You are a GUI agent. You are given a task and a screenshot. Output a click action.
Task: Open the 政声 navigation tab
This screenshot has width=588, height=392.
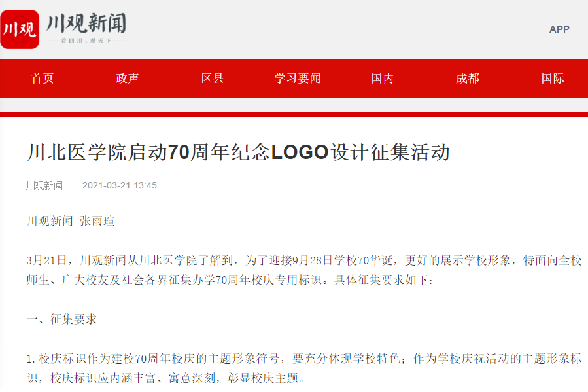[x=127, y=79]
